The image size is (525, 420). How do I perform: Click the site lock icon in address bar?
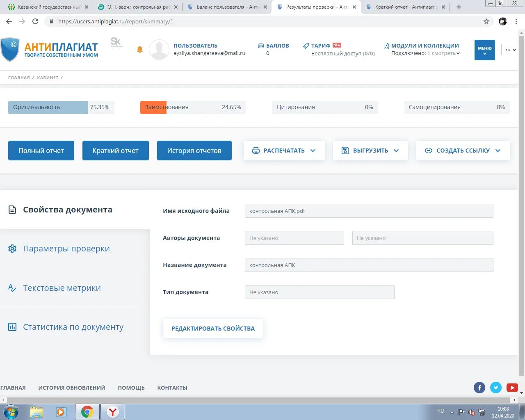(x=52, y=21)
